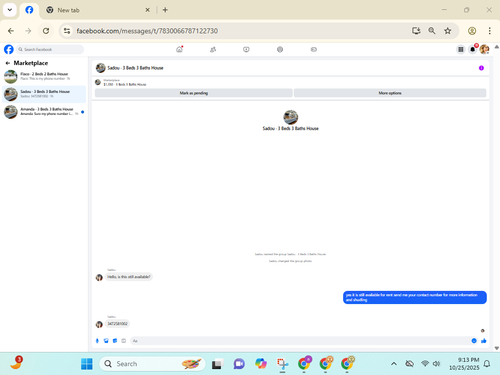Go forward in browser history
Image resolution: width=500 pixels, height=375 pixels.
(28, 31)
